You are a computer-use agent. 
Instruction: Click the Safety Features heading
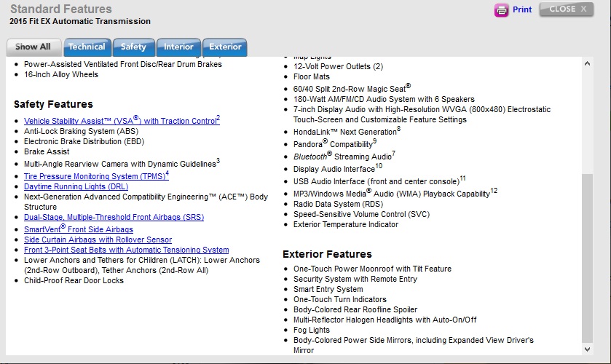53,104
